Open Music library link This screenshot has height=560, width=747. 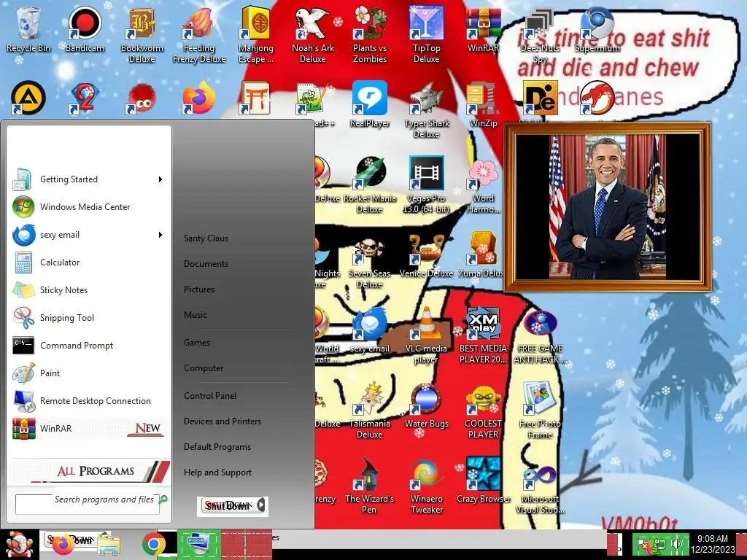[196, 315]
